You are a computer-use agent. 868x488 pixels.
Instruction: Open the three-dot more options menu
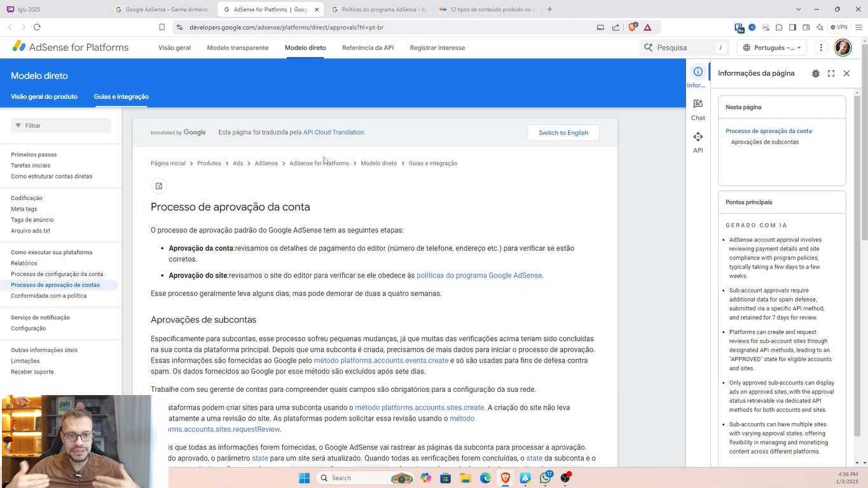click(x=821, y=48)
